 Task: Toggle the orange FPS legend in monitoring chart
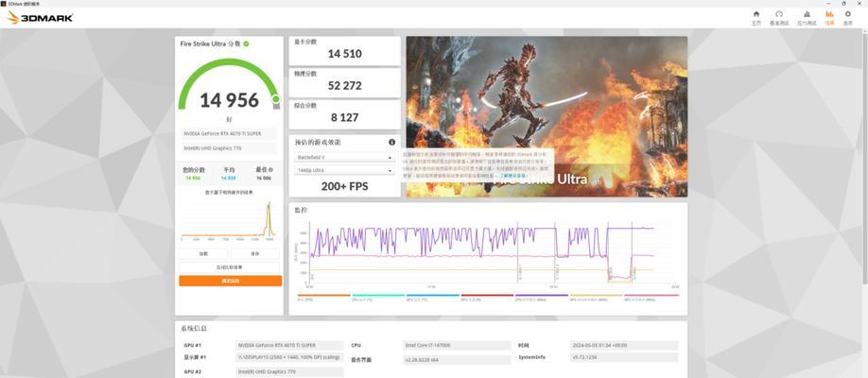[323, 297]
